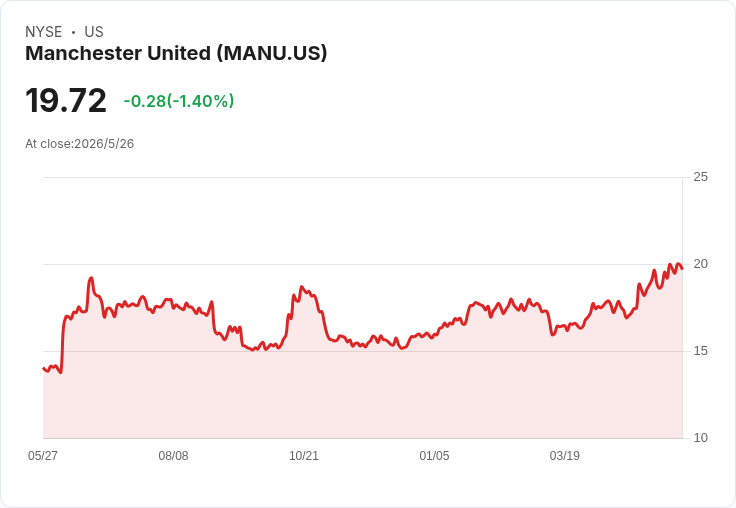Screen dimensions: 736x508
Task: Click the 25 y-axis price label
Action: point(700,177)
